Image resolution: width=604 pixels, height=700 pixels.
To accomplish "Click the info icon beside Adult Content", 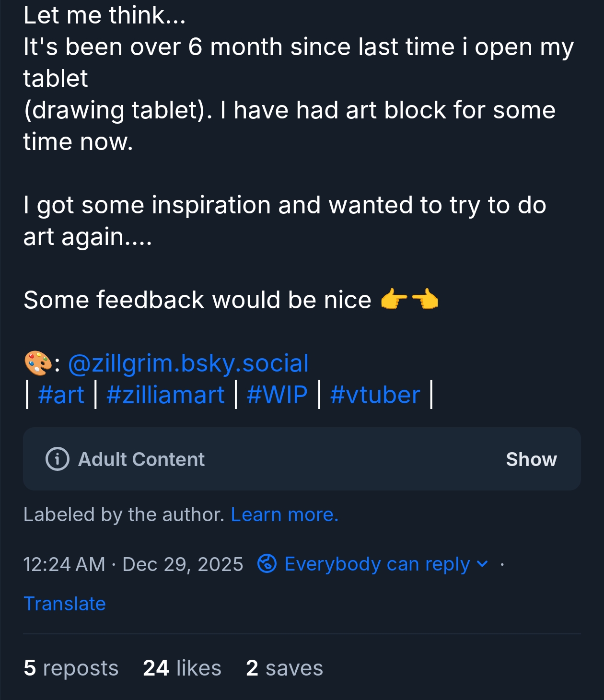I will (58, 459).
